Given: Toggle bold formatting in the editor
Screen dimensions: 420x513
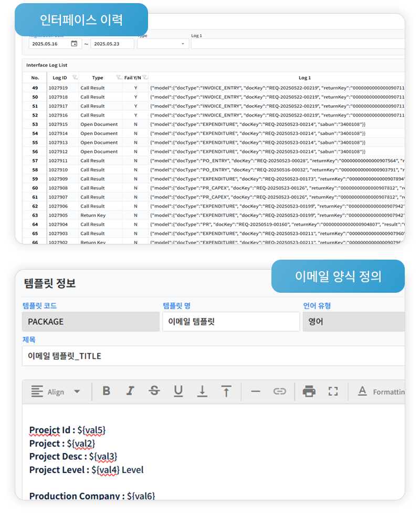Looking at the screenshot, I should [107, 391].
